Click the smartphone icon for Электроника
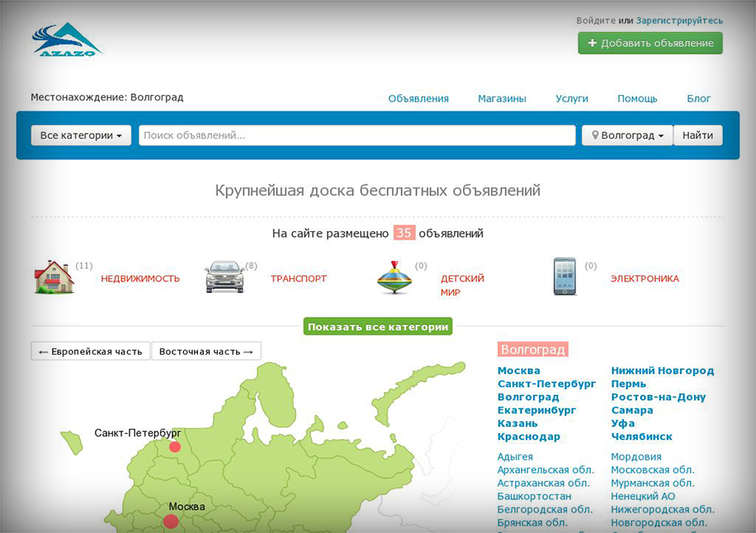The image size is (756, 533). 565,276
